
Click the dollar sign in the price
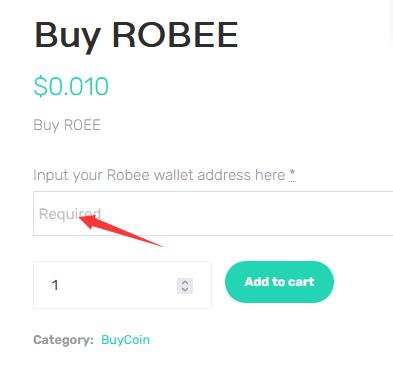[x=40, y=86]
